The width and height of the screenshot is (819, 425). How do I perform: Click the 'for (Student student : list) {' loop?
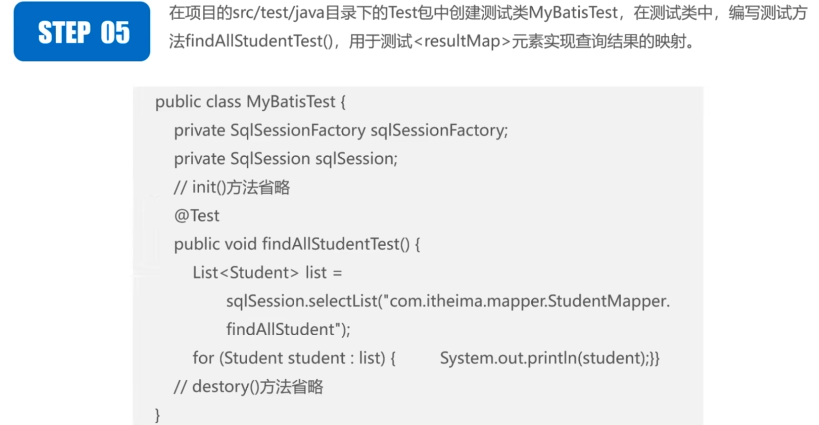tap(295, 357)
